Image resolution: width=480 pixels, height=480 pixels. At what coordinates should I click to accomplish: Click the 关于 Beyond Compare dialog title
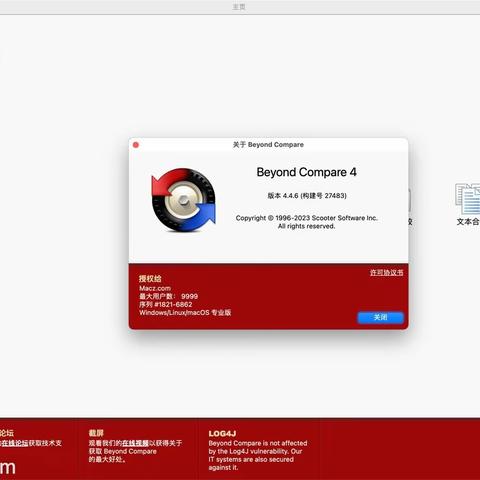pyautogui.click(x=268, y=145)
